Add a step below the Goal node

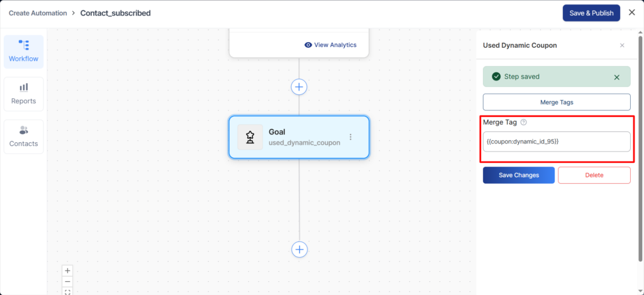(x=299, y=250)
